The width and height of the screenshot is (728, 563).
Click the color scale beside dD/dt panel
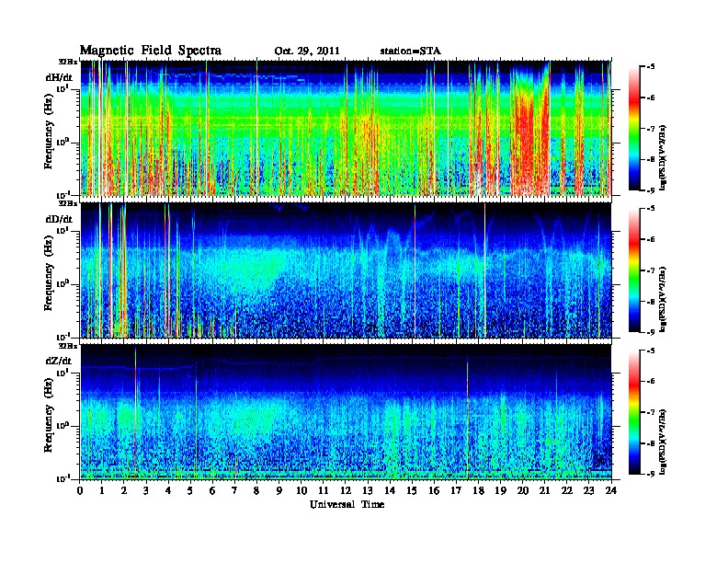pos(634,270)
